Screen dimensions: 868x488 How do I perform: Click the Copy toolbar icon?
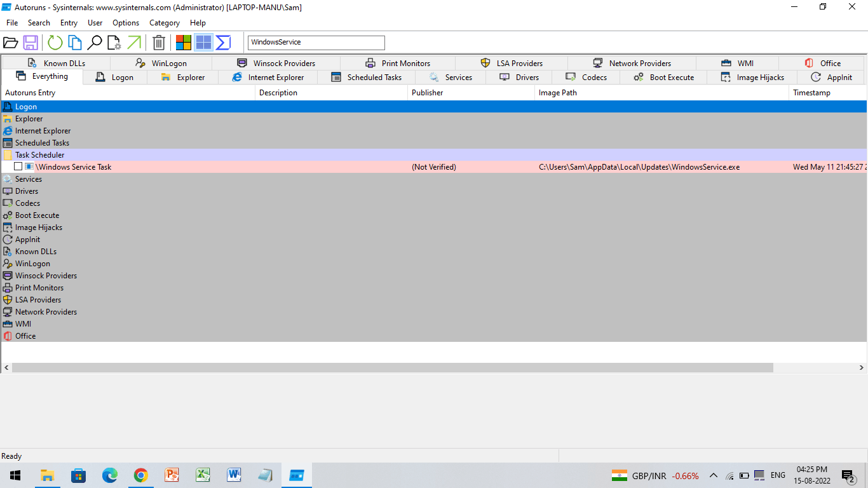point(75,43)
